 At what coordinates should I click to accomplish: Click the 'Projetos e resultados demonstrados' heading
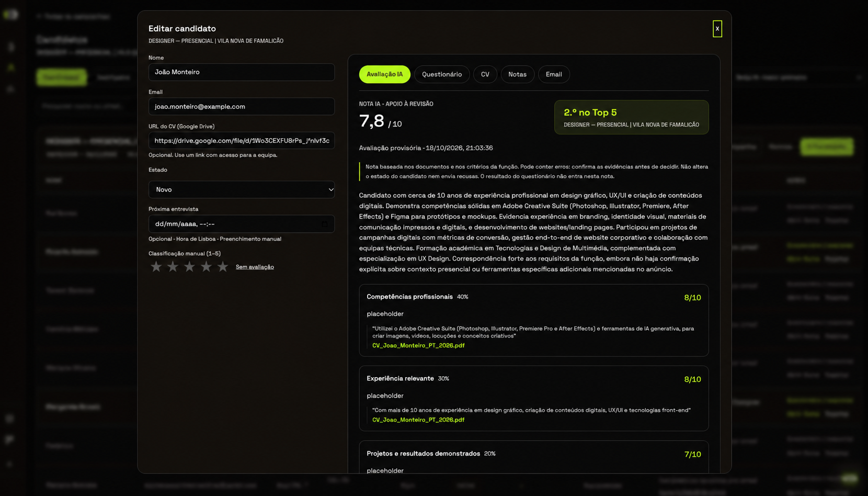pyautogui.click(x=423, y=454)
